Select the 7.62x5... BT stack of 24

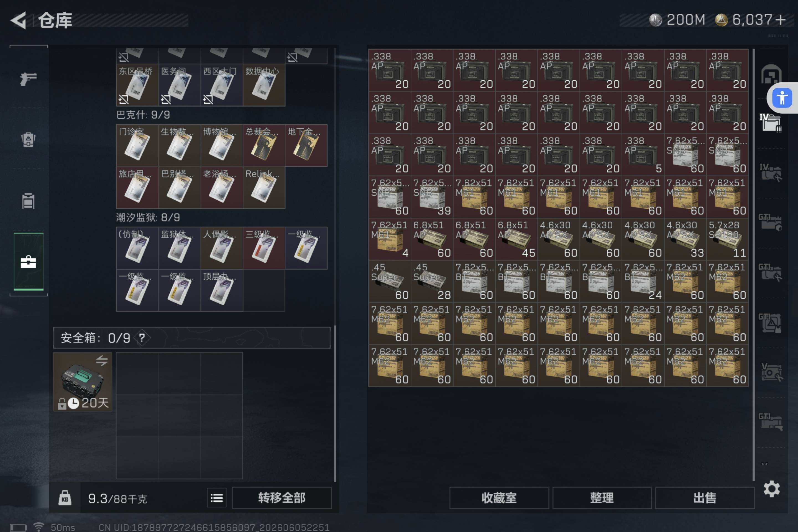[x=643, y=281]
